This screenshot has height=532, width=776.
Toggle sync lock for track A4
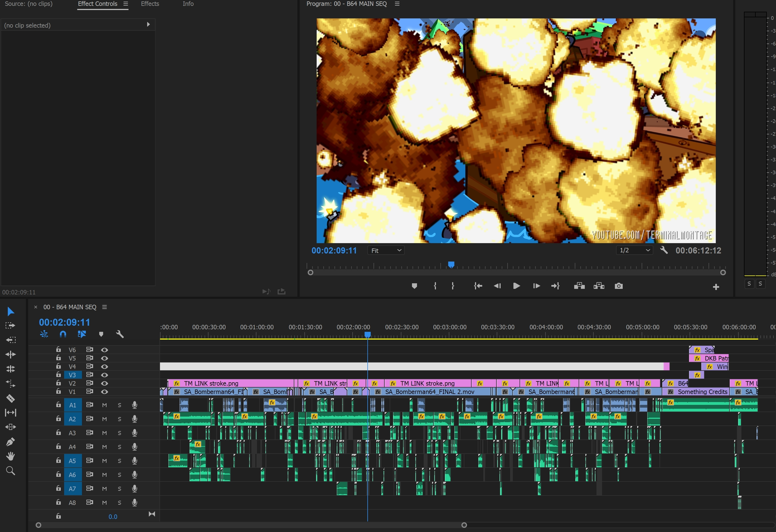pos(89,446)
